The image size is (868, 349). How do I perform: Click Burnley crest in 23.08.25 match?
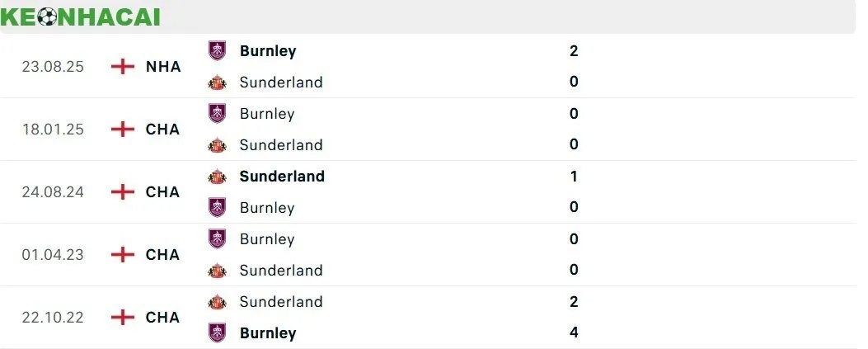tap(217, 50)
